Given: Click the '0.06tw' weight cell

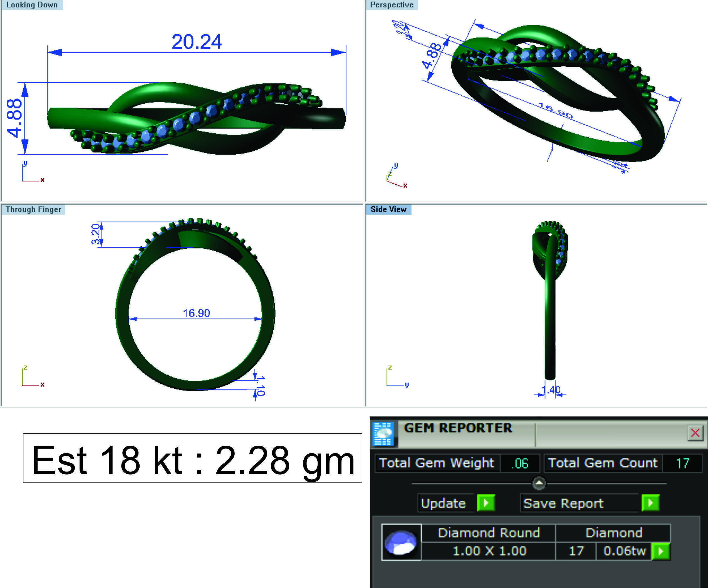Looking at the screenshot, I should point(624,551).
